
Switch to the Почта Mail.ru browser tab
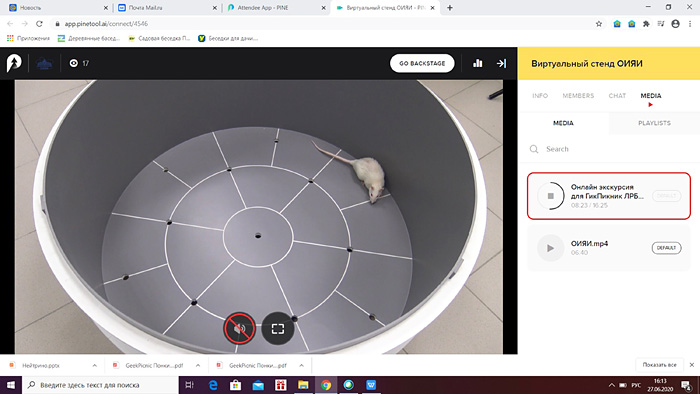click(x=166, y=8)
